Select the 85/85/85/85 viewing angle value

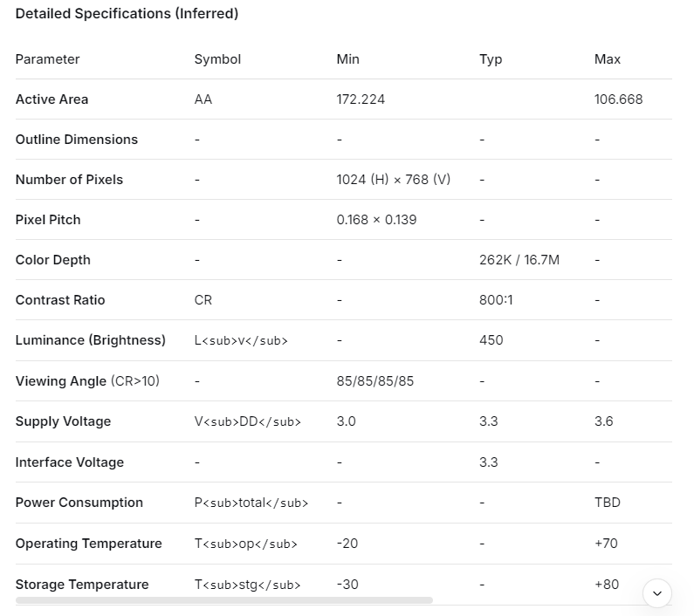(x=375, y=381)
